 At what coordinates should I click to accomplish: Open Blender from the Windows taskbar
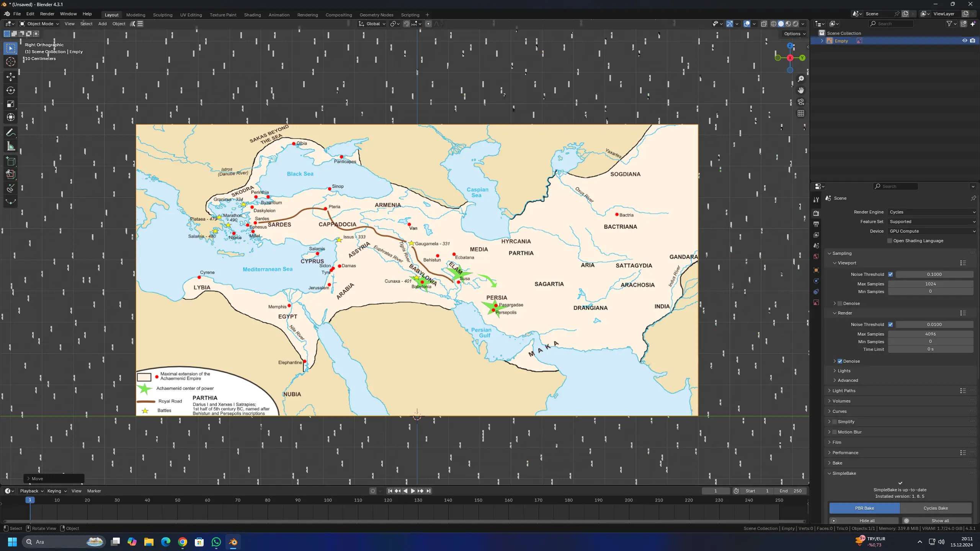click(233, 542)
